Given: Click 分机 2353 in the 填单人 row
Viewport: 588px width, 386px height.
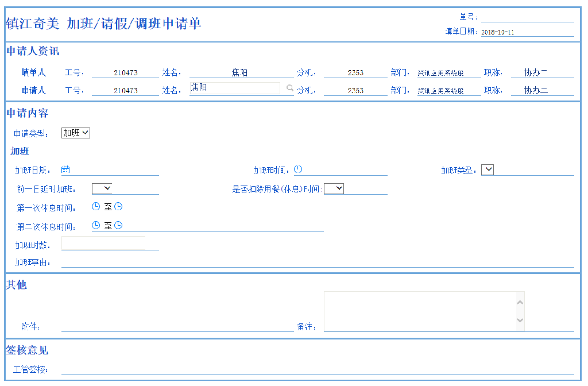Looking at the screenshot, I should click(355, 73).
